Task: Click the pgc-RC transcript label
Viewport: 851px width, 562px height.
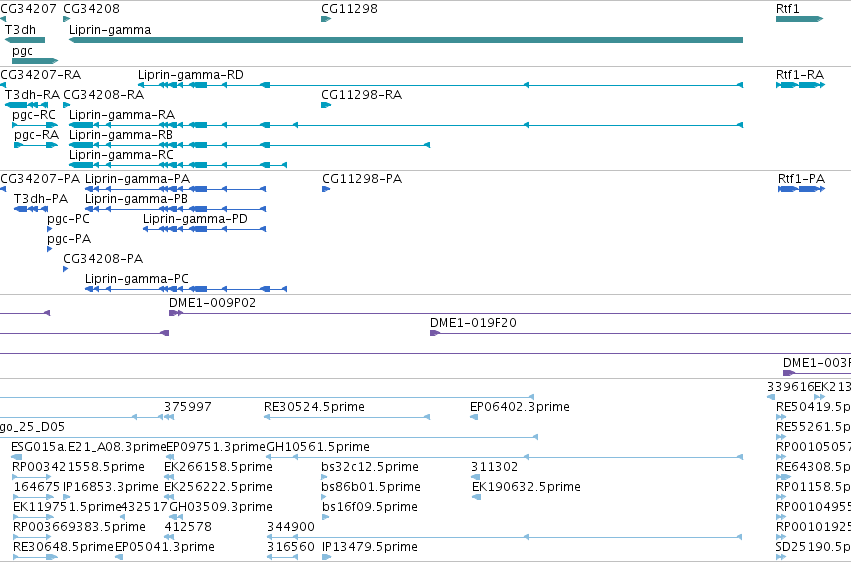Action: coord(34,115)
